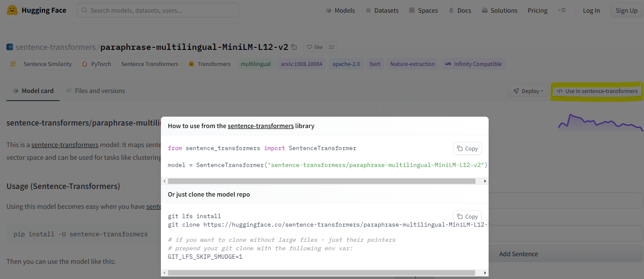Click the Hugging Face logo emoji
This screenshot has height=279, width=644.
click(12, 10)
